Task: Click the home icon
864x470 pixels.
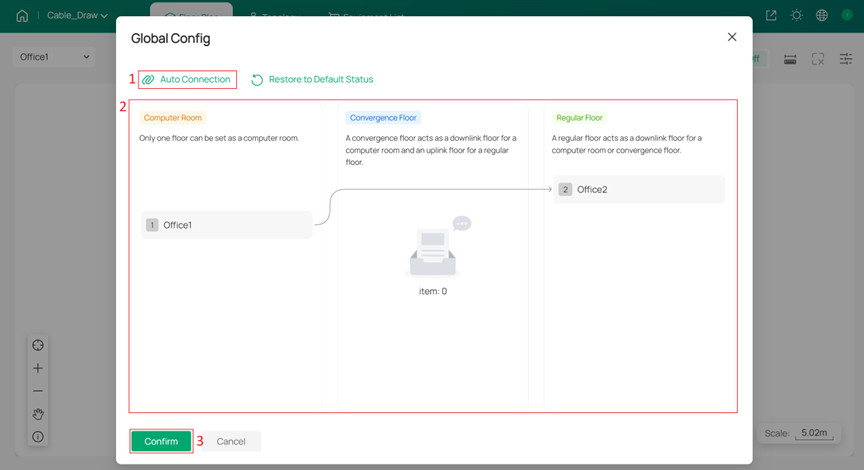Action: (x=22, y=15)
